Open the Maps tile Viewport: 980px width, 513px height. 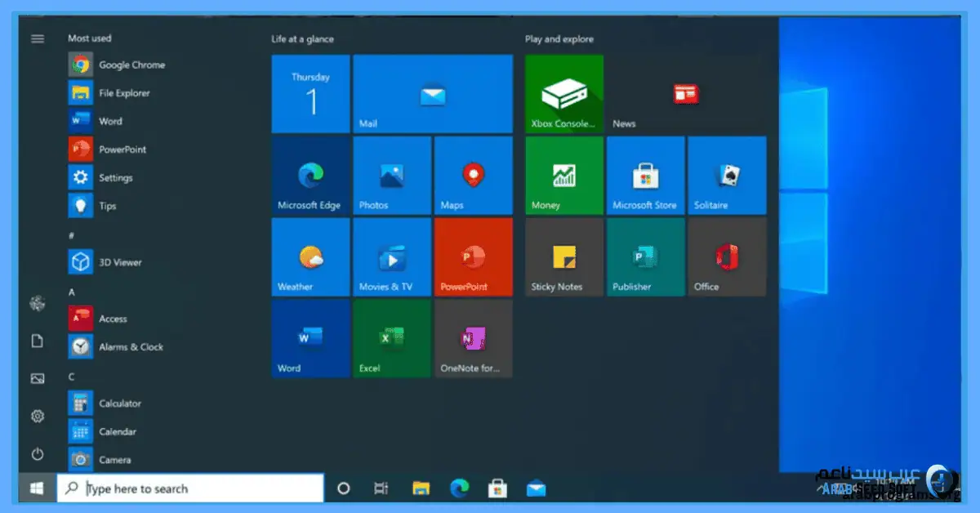[x=474, y=176]
